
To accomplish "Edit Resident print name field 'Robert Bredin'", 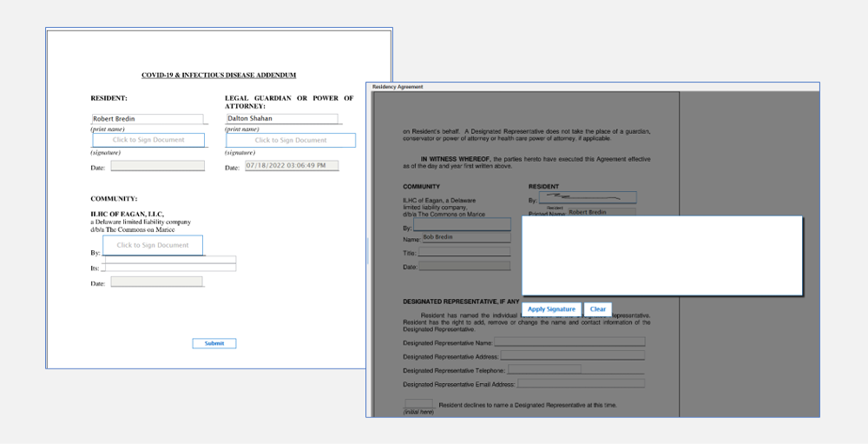I will tap(148, 119).
